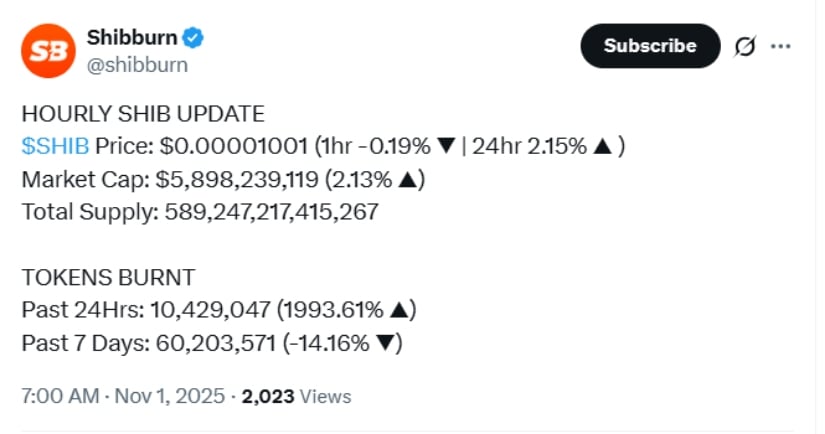Click the Past 7 Days burn figure 60,203,571

pos(211,343)
